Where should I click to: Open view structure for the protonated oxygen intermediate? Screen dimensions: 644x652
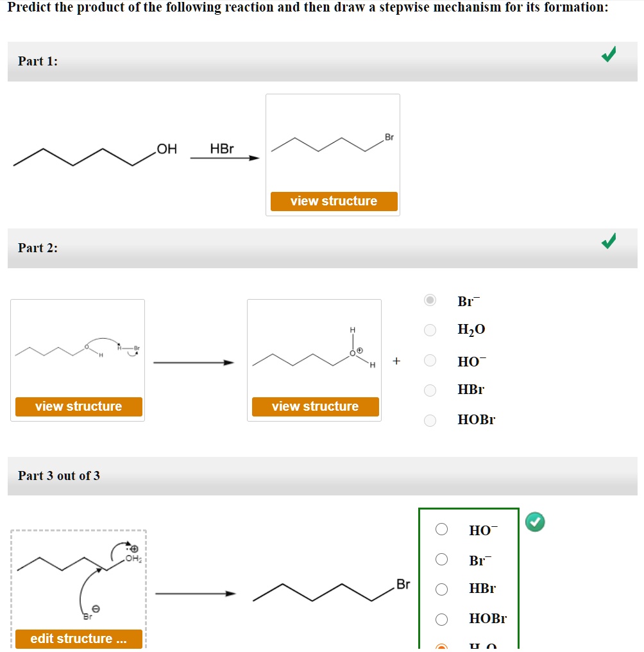[314, 406]
